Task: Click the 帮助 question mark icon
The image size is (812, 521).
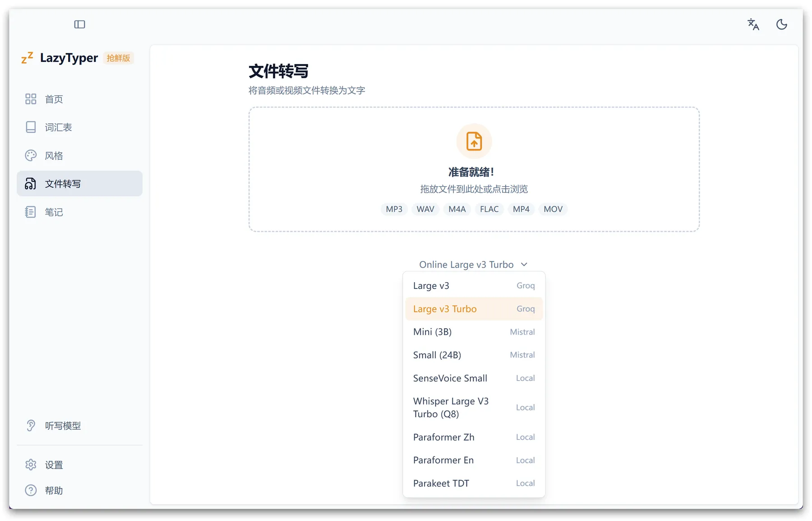Action: click(31, 491)
